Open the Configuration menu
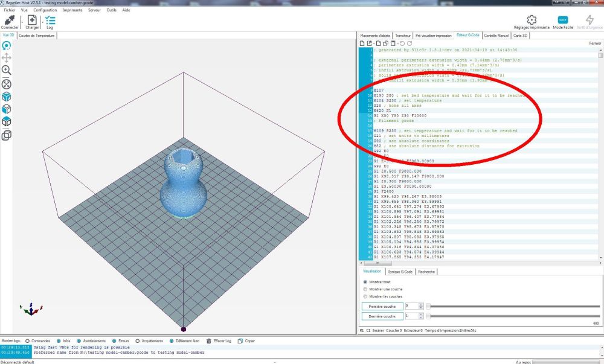The height and width of the screenshot is (364, 604). [45, 10]
